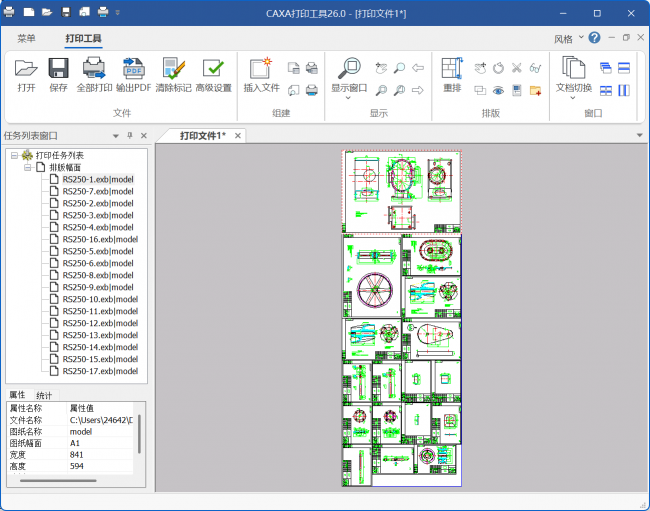The width and height of the screenshot is (650, 511).
Task: Toggle the eye visibility icon in 排版 group
Action: pos(498,90)
